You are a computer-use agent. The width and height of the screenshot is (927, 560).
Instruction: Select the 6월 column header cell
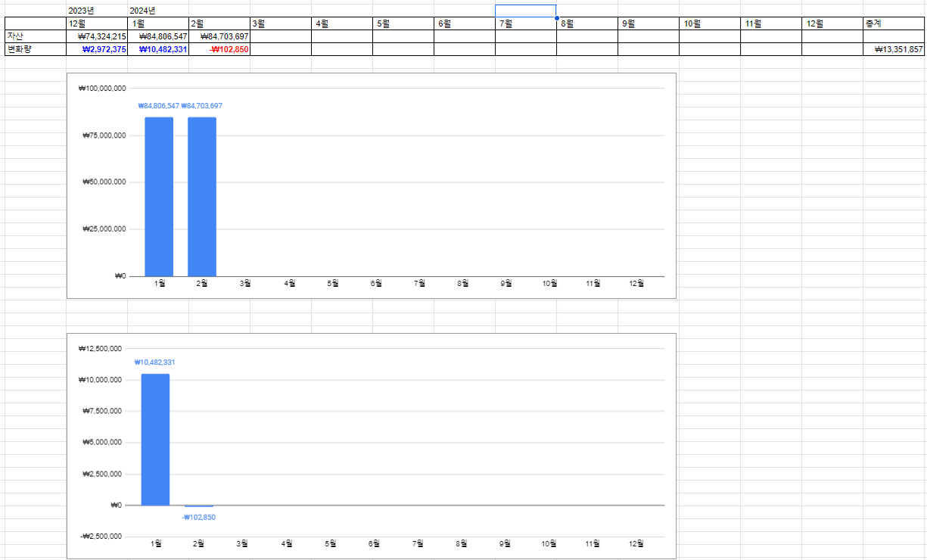465,23
